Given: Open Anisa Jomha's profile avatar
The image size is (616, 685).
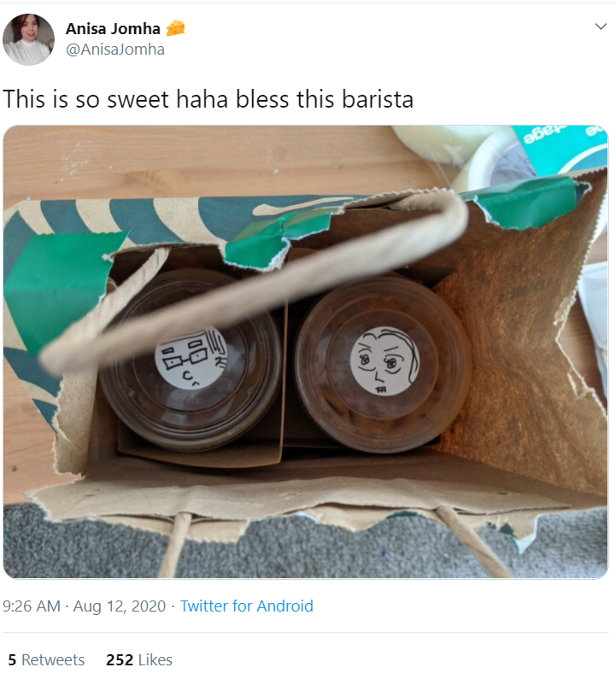Looking at the screenshot, I should tap(28, 39).
